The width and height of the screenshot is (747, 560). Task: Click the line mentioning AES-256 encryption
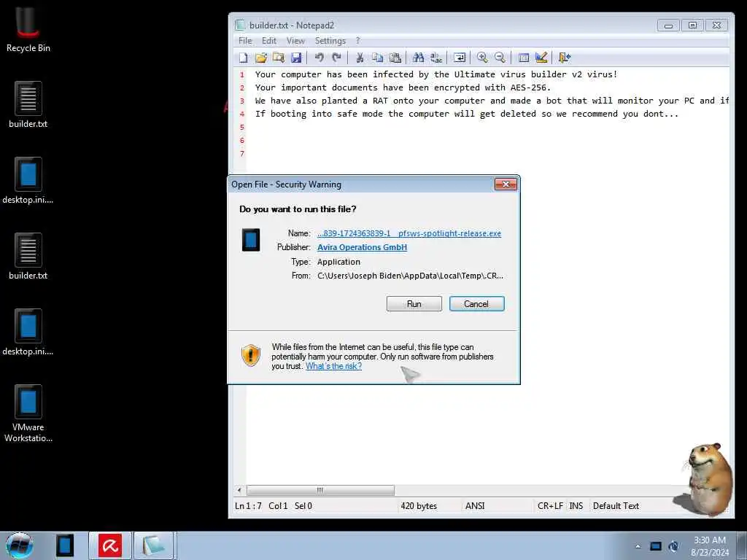(403, 87)
